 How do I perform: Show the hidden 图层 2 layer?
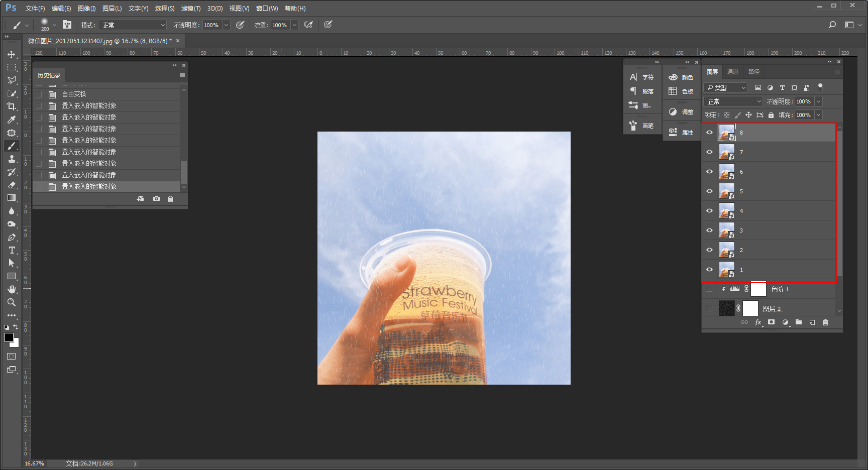tap(709, 308)
